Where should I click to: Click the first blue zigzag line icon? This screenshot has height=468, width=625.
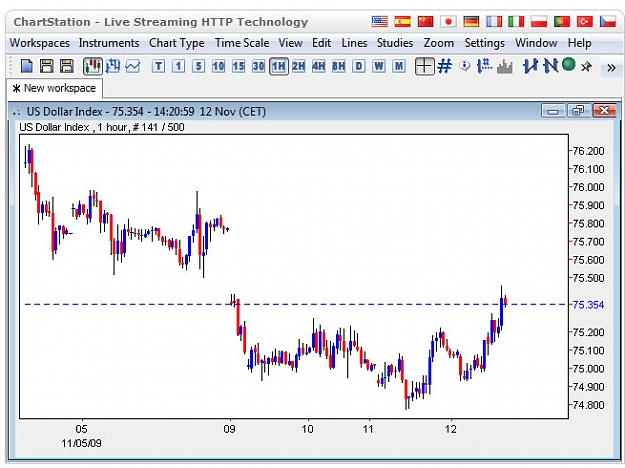point(530,66)
